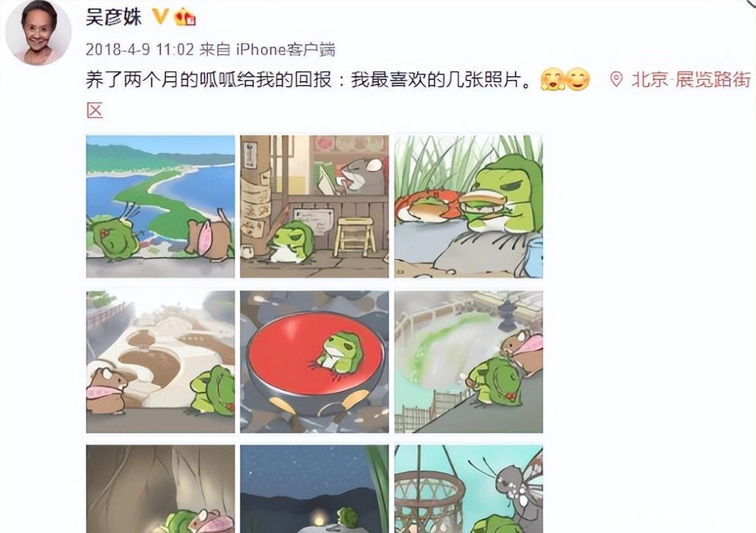Open the night sky frog photo
The width and height of the screenshot is (756, 533).
click(x=315, y=489)
